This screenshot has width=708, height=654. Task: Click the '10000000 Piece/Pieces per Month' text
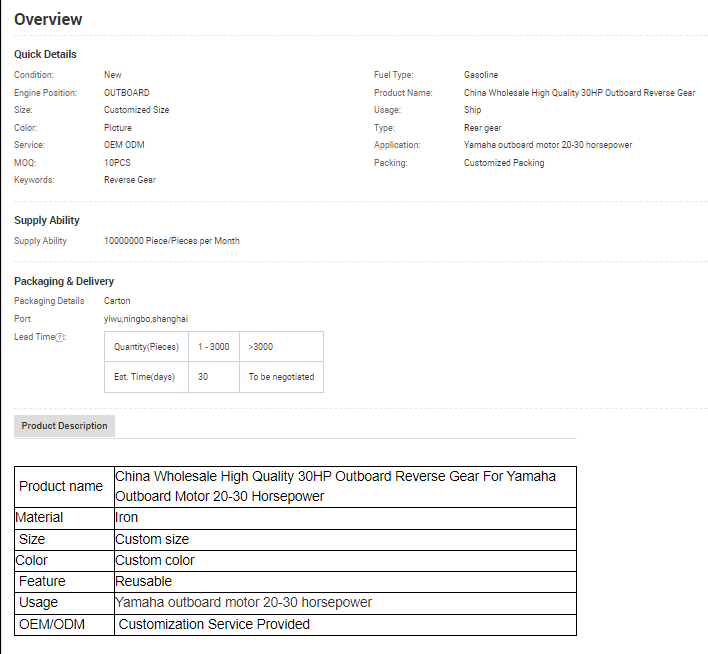click(171, 241)
